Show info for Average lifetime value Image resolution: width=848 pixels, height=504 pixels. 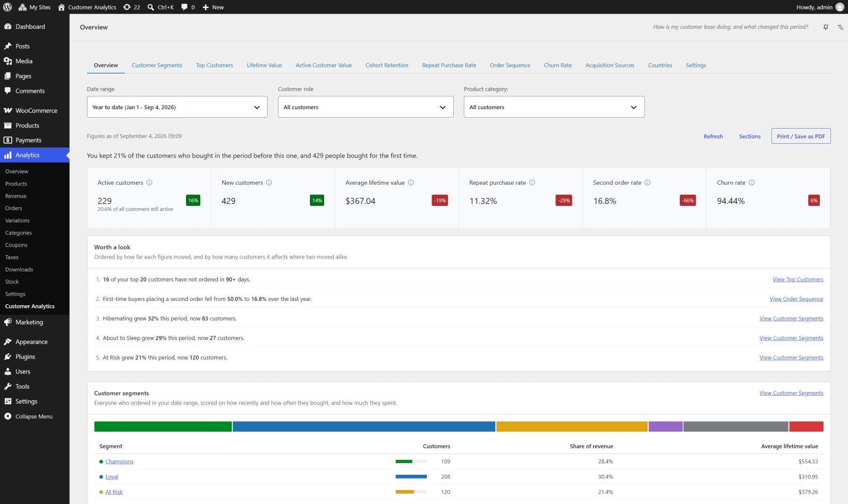[x=411, y=183]
